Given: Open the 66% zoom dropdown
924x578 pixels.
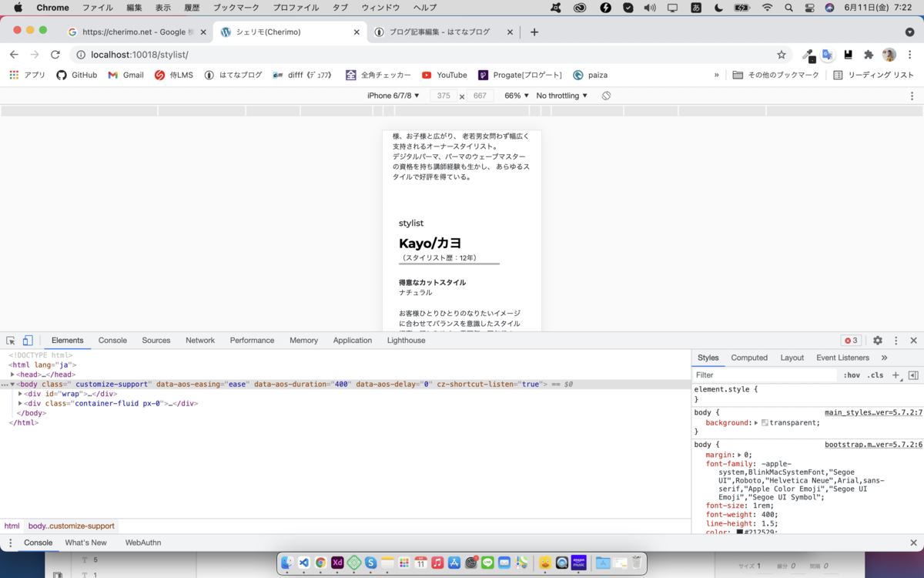Looking at the screenshot, I should [517, 96].
